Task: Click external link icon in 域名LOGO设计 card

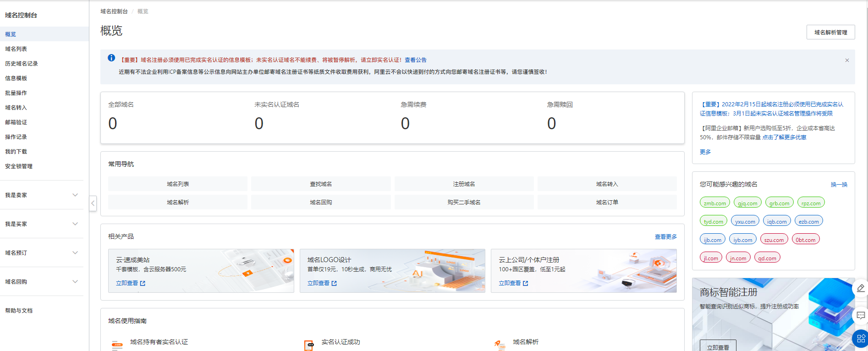Action: [334, 284]
